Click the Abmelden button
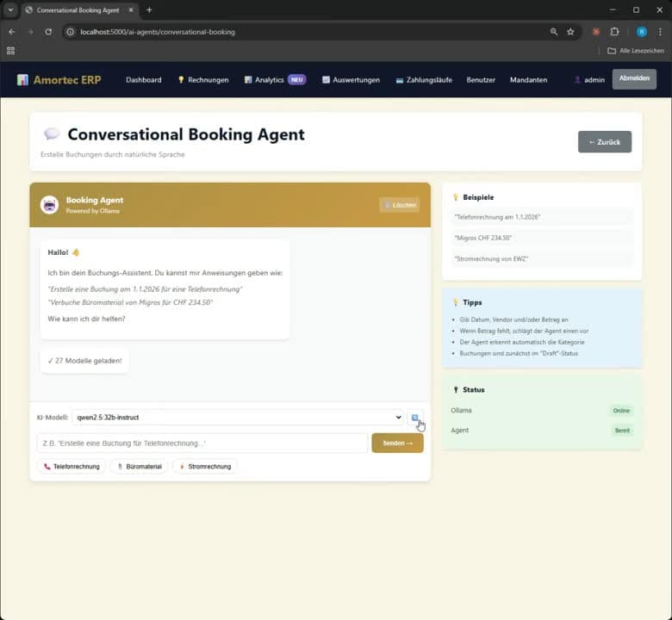Image resolution: width=672 pixels, height=620 pixels. coord(634,79)
